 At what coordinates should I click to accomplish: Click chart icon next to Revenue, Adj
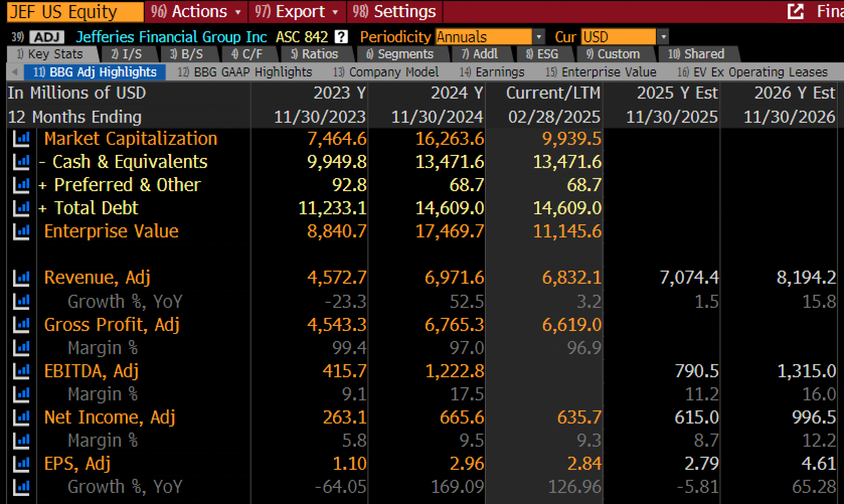[21, 278]
